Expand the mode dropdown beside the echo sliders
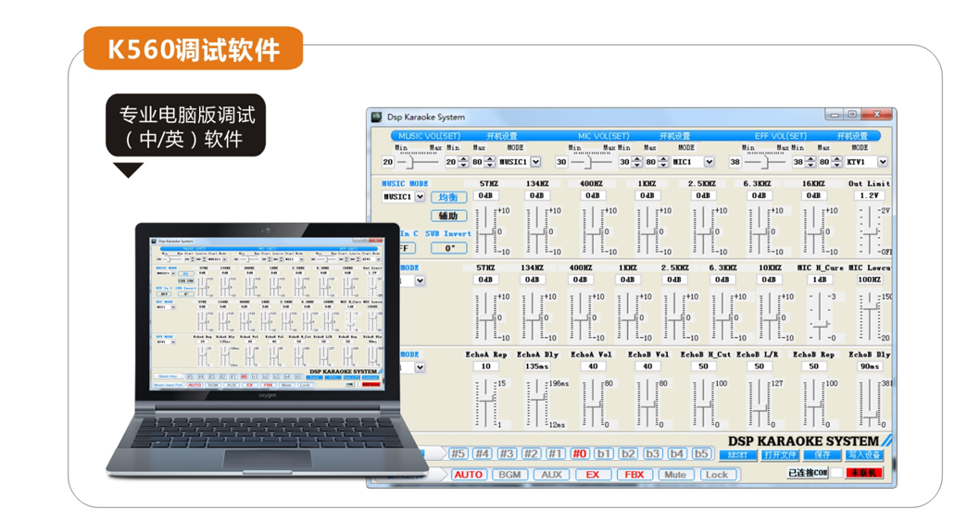The height and width of the screenshot is (522, 980). (x=420, y=367)
